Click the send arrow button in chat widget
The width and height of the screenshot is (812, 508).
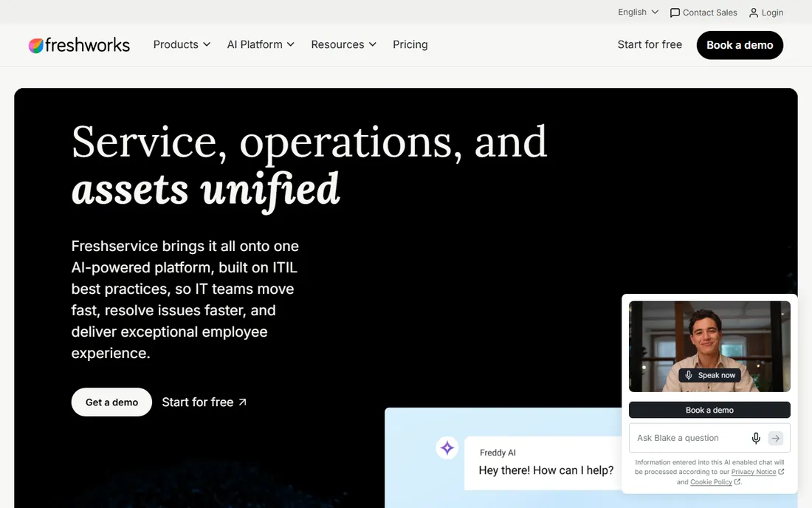(x=775, y=438)
